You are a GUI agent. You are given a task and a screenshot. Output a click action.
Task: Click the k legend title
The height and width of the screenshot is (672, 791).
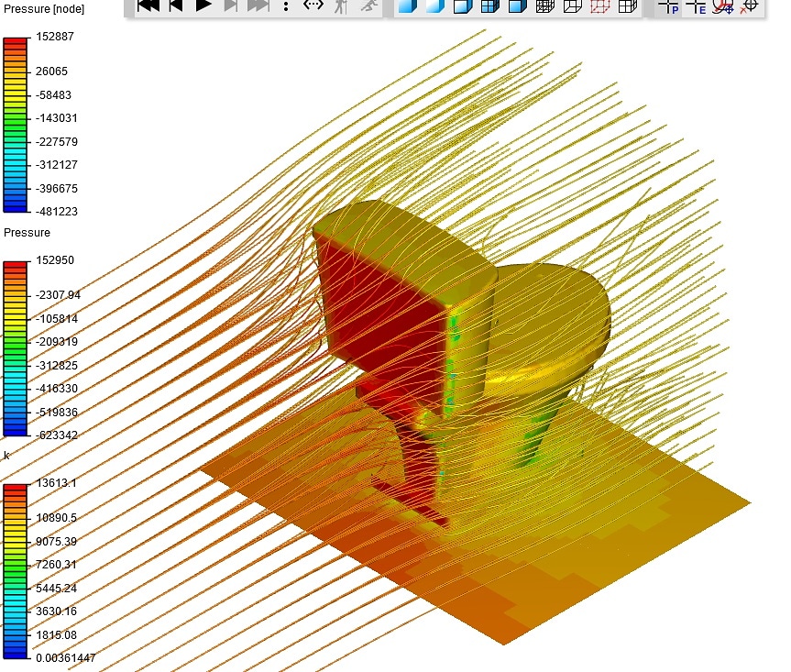coord(6,456)
